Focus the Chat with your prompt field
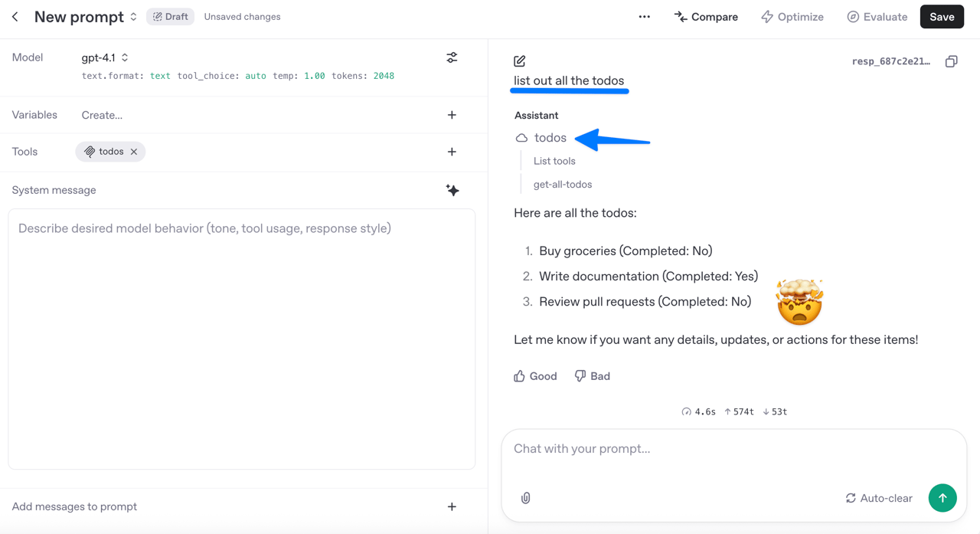The image size is (980, 534). (733, 449)
